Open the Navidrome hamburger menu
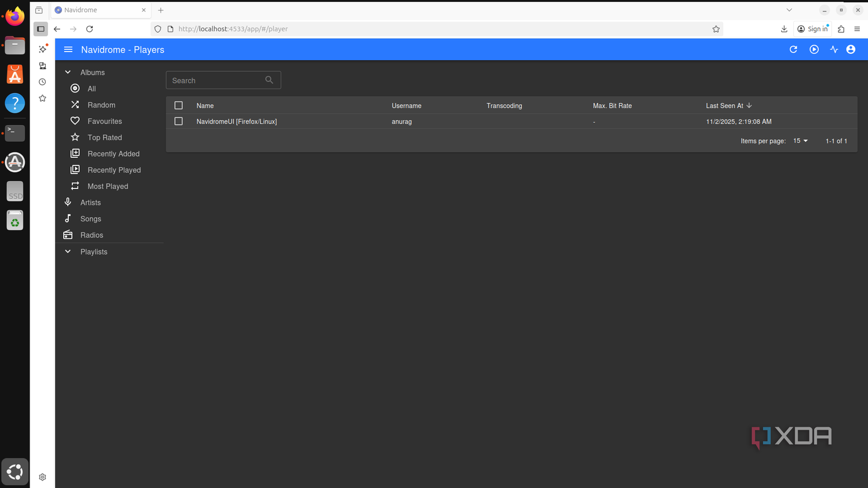This screenshot has width=868, height=488. pos(68,50)
